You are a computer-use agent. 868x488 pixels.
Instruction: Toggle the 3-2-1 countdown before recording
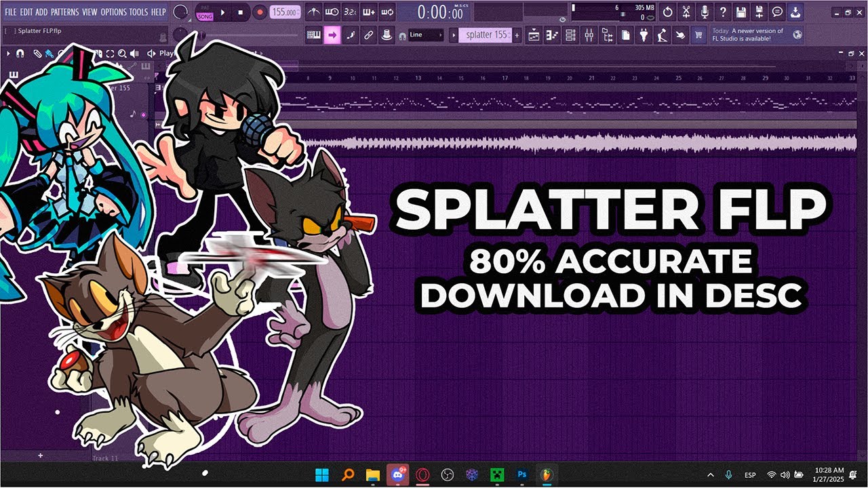point(350,12)
